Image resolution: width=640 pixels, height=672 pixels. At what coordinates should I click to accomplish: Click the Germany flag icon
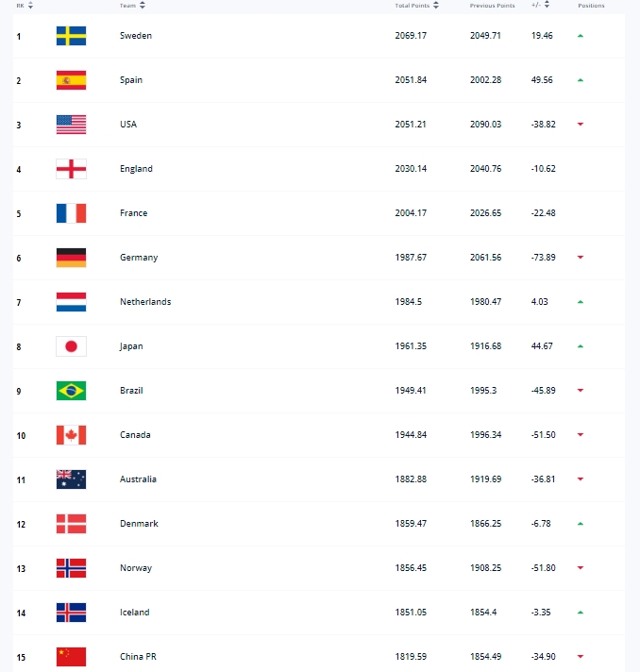point(71,258)
